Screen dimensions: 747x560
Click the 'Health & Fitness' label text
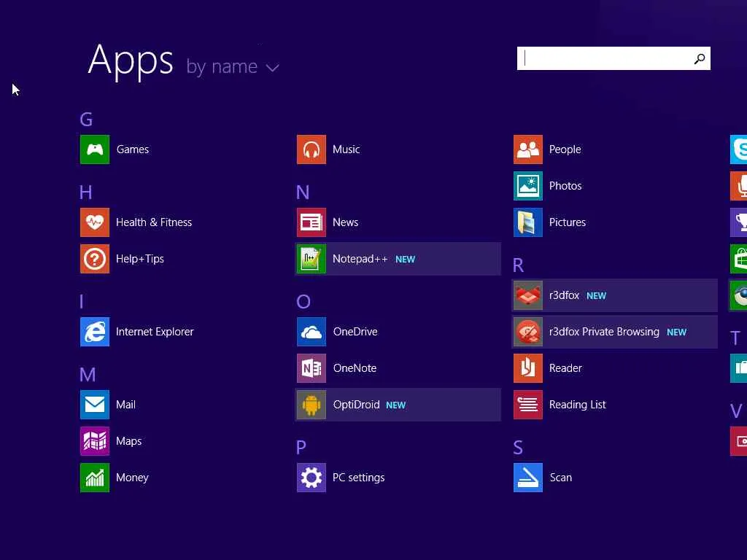[x=154, y=222]
